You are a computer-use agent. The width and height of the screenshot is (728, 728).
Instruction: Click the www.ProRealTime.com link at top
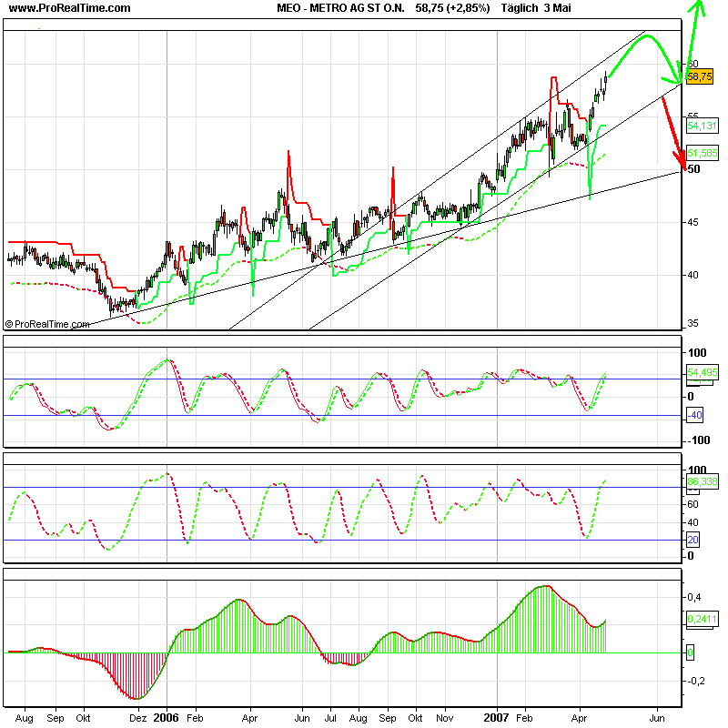(x=69, y=8)
